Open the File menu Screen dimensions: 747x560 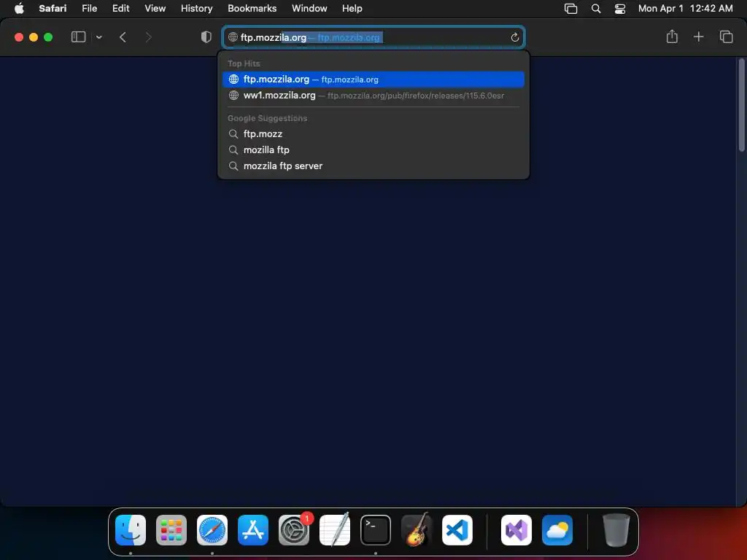(89, 8)
